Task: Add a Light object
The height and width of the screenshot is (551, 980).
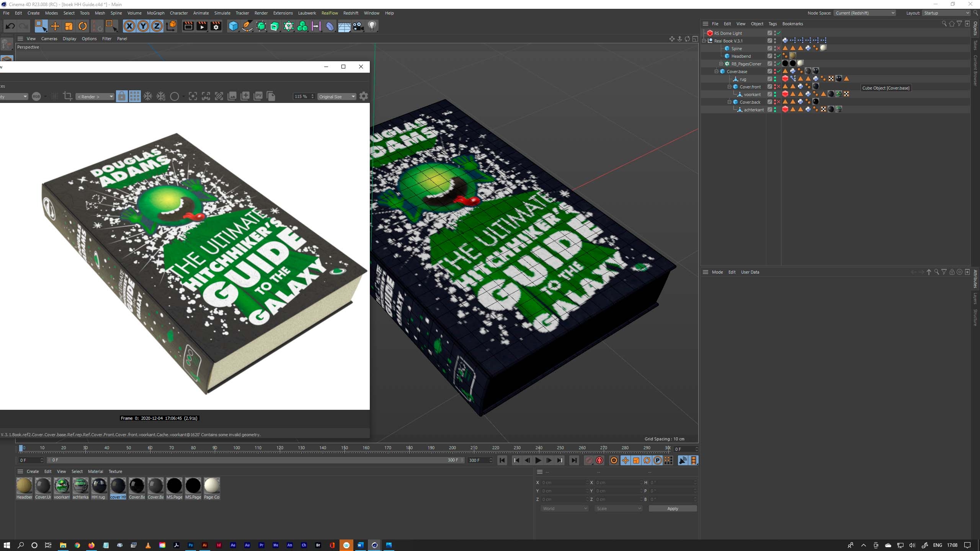Action: click(x=372, y=26)
